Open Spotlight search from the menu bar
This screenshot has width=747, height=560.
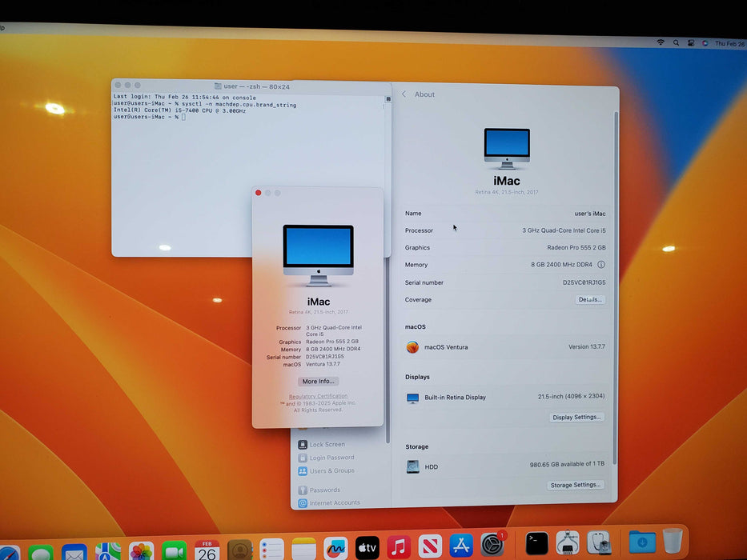pos(677,43)
